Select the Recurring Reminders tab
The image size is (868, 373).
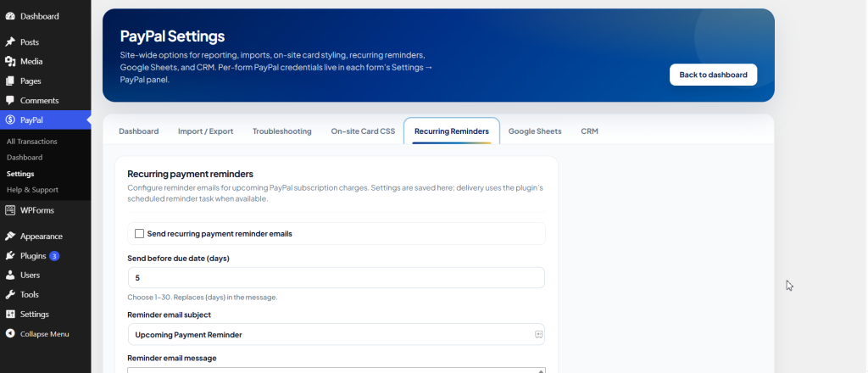[x=452, y=131]
